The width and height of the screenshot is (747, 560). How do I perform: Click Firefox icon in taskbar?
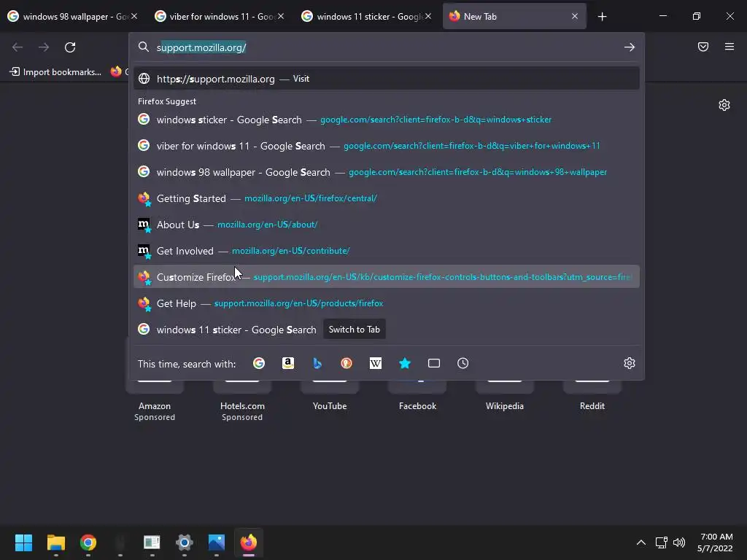[249, 542]
